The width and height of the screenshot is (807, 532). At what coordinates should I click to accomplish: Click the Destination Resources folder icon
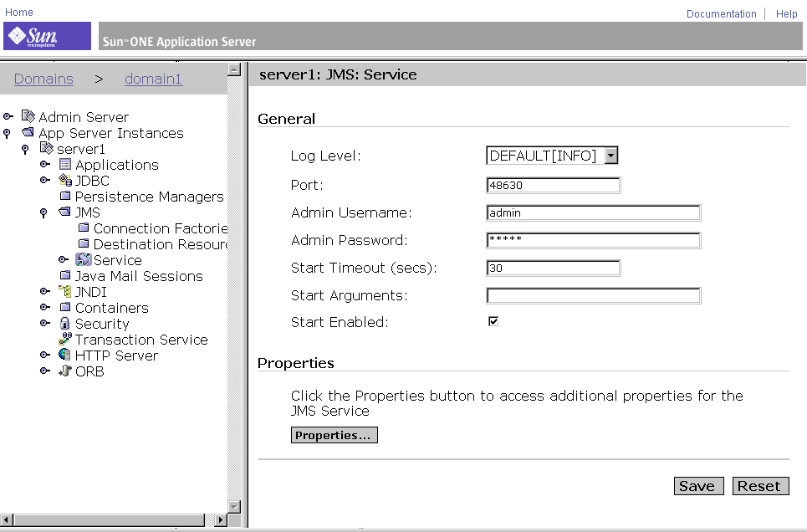(x=84, y=243)
